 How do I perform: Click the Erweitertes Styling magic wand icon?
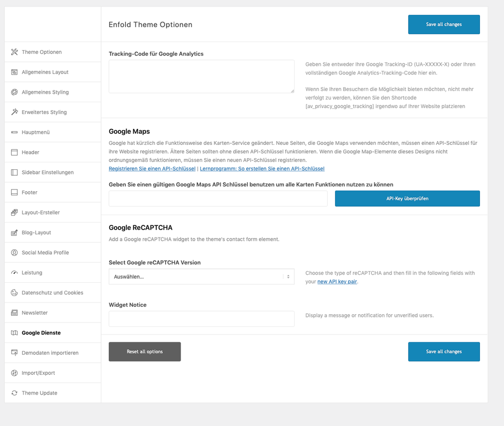click(x=14, y=112)
